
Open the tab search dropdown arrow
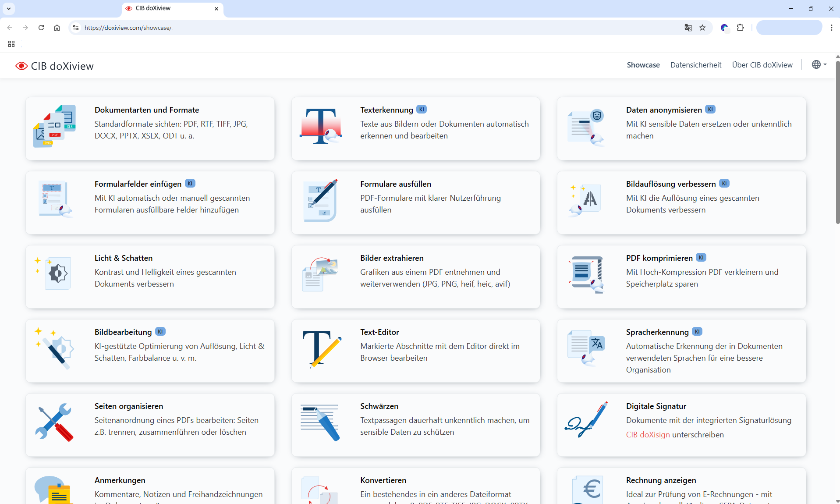[x=9, y=9]
